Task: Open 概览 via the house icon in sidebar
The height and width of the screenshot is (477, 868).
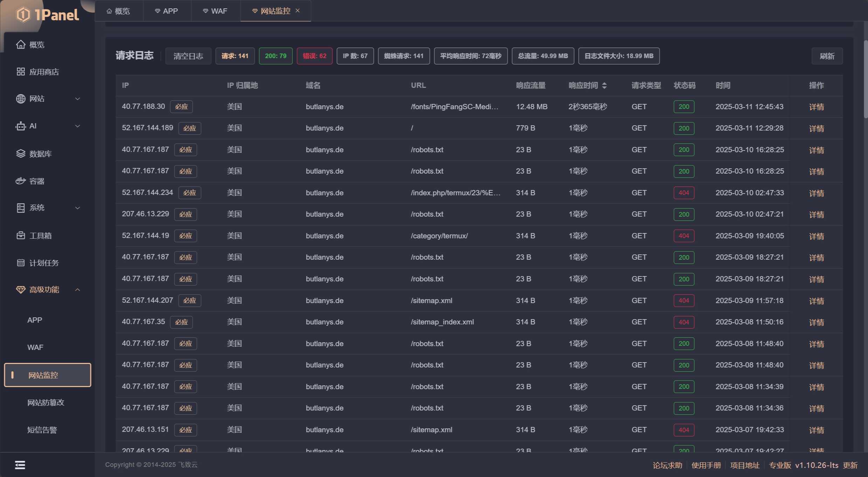Action: point(21,44)
